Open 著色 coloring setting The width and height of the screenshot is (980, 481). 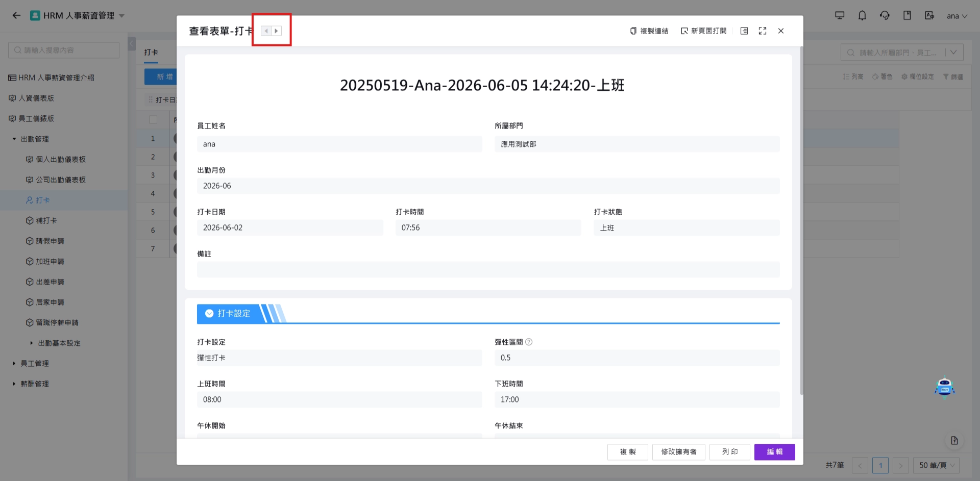(883, 77)
